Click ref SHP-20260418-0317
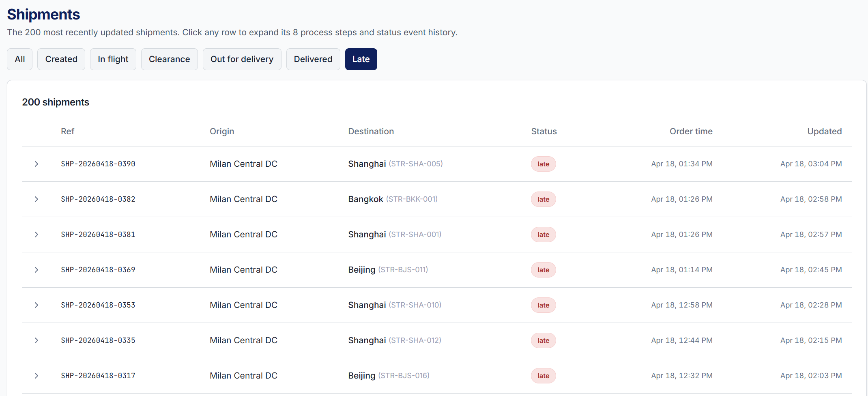This screenshot has height=396, width=868. (98, 376)
